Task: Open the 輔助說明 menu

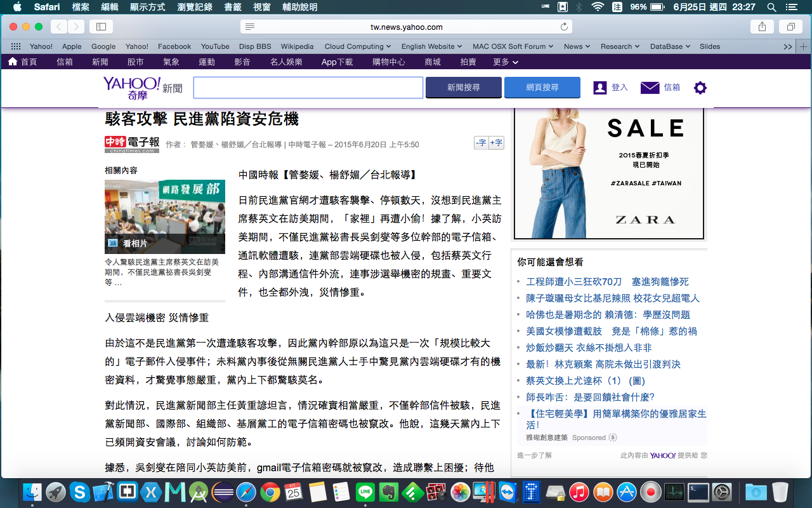Action: (299, 7)
